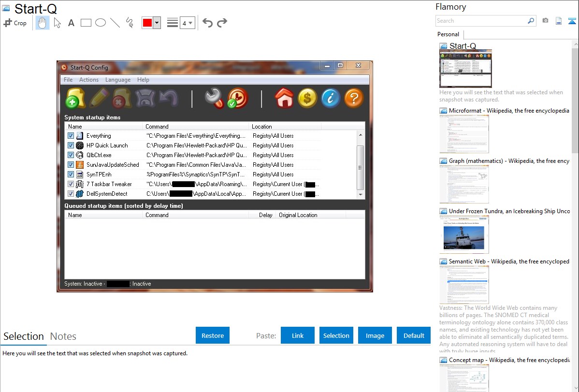Click into the Flamory Search field

tap(481, 21)
